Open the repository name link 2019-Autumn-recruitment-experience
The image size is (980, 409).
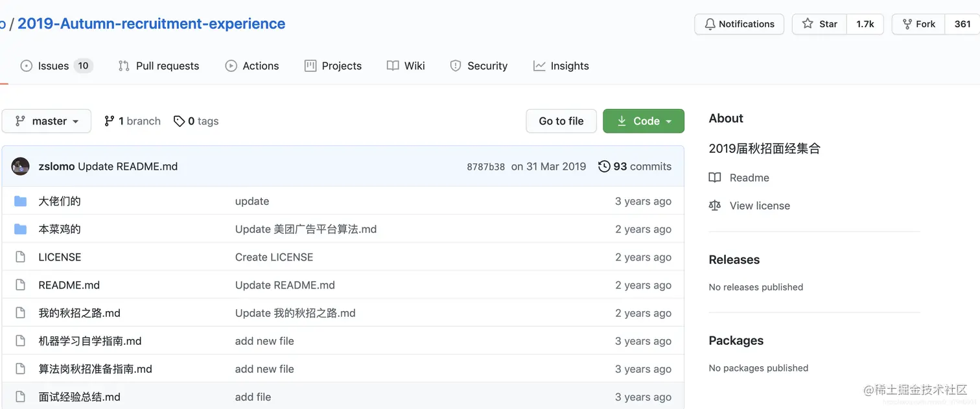click(x=151, y=24)
